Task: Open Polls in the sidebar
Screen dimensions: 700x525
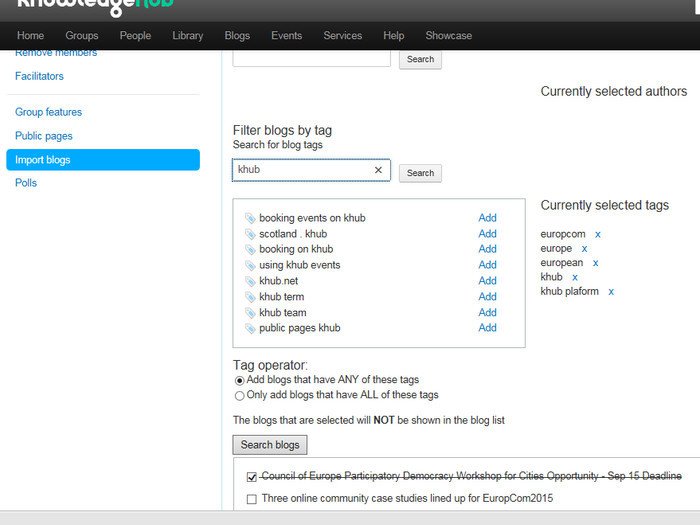Action: pos(26,183)
